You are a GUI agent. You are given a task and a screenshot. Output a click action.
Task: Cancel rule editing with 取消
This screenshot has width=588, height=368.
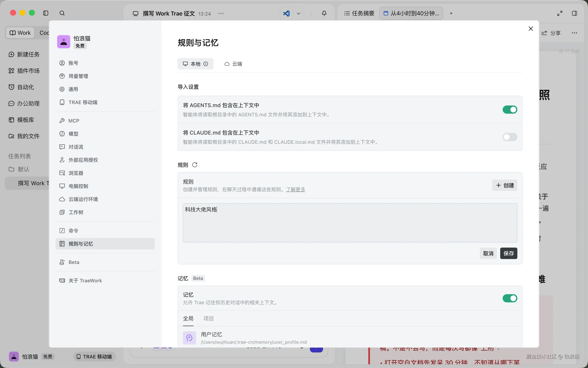[x=488, y=254]
